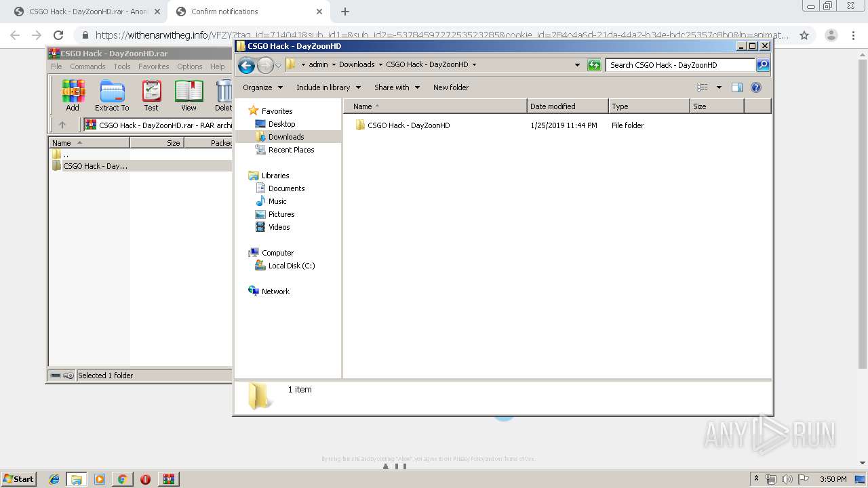Open the WinRAR Options menu
Image resolution: width=868 pixels, height=488 pixels.
[190, 66]
